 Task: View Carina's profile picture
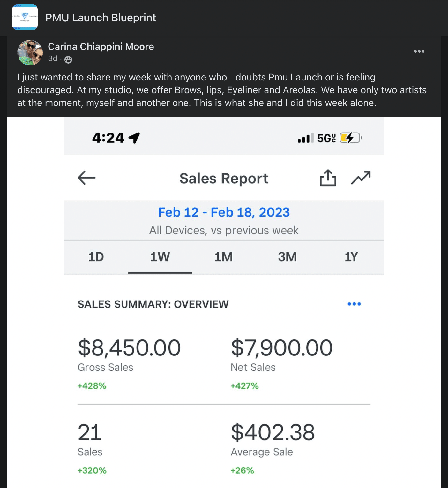click(x=30, y=53)
